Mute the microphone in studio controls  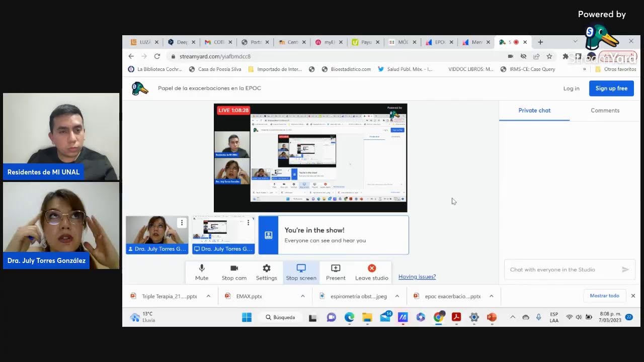[x=202, y=272]
